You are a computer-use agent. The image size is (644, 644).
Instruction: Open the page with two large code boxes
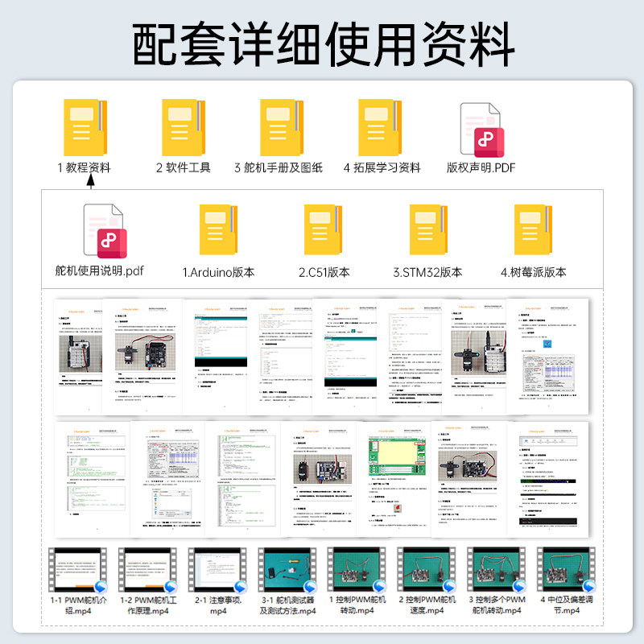[243, 479]
